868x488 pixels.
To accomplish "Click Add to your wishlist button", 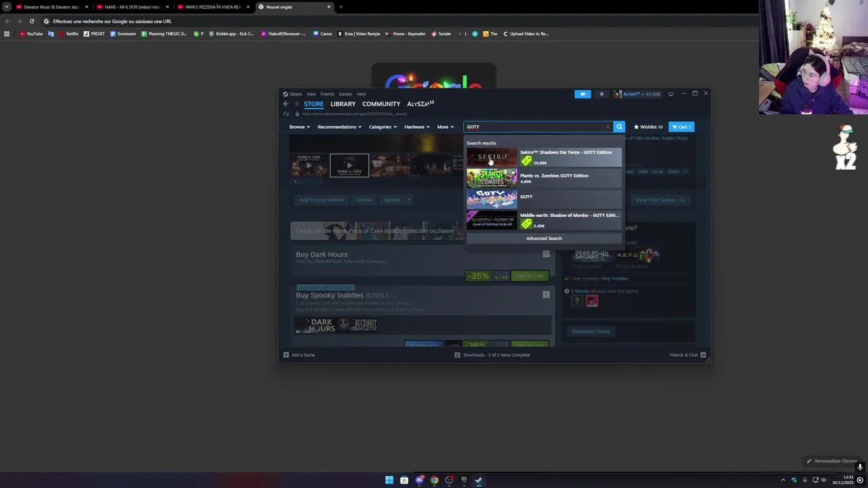I will click(321, 200).
